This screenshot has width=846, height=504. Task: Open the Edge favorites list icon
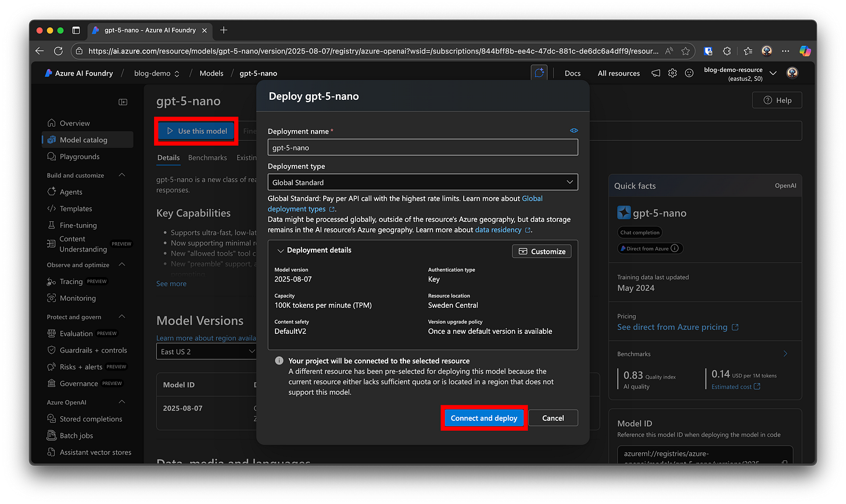(x=748, y=51)
